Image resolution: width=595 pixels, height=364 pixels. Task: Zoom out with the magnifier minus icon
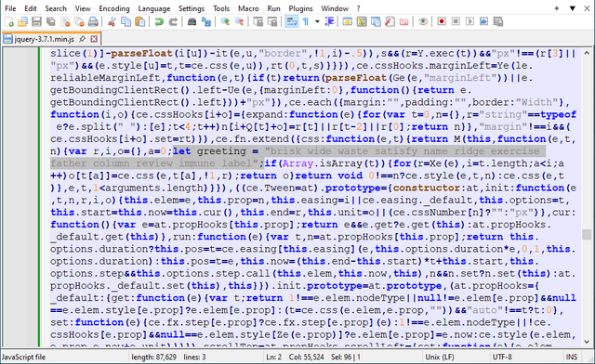pos(239,22)
